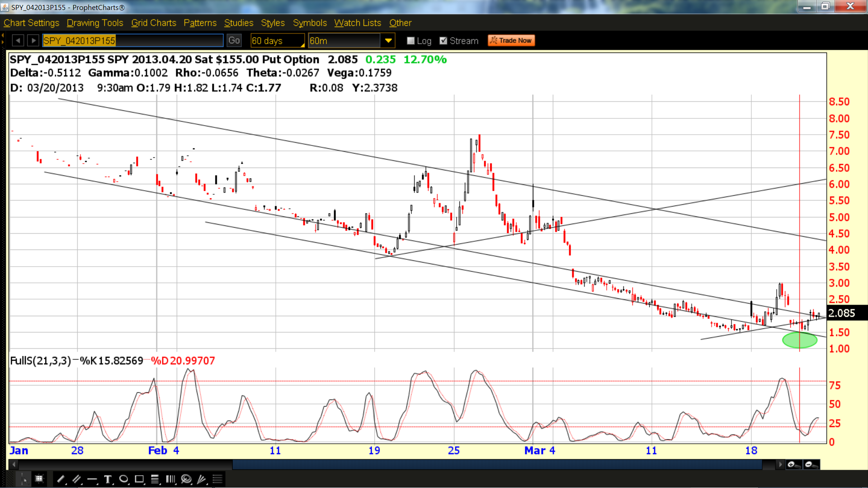This screenshot has width=868, height=488.
Task: Click the current price label 2.085
Action: (x=842, y=313)
